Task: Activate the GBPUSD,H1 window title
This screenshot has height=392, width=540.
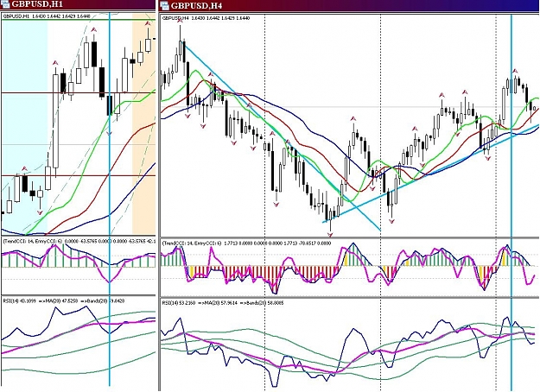Action: click(37, 4)
